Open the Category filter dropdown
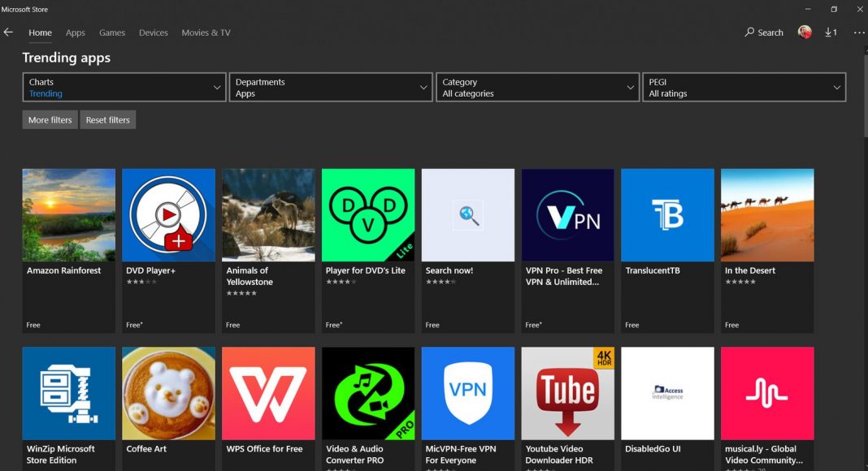The image size is (868, 471). click(537, 88)
